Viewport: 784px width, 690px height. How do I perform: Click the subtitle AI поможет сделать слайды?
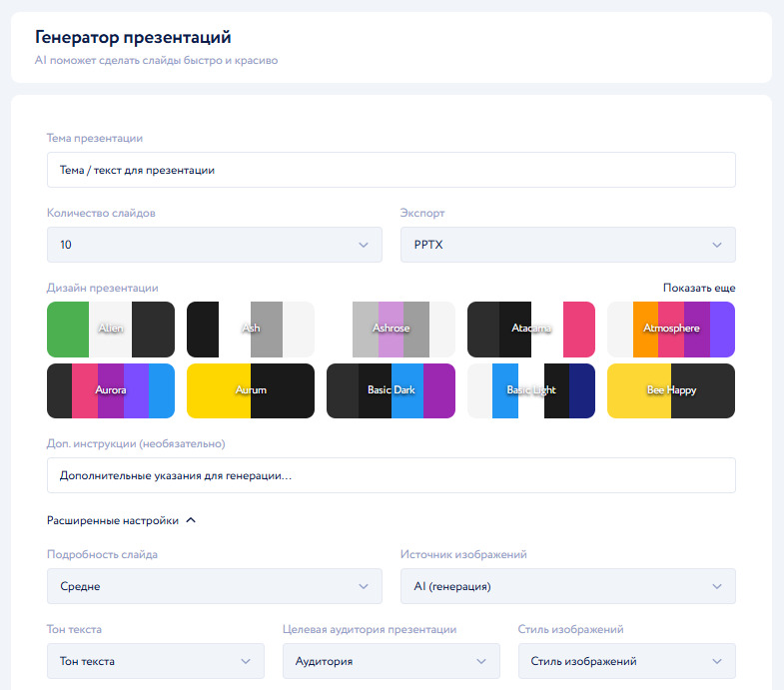156,61
